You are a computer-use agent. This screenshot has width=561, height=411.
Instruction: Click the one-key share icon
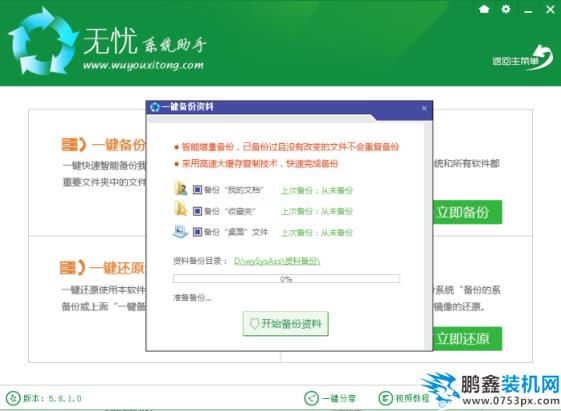click(311, 398)
